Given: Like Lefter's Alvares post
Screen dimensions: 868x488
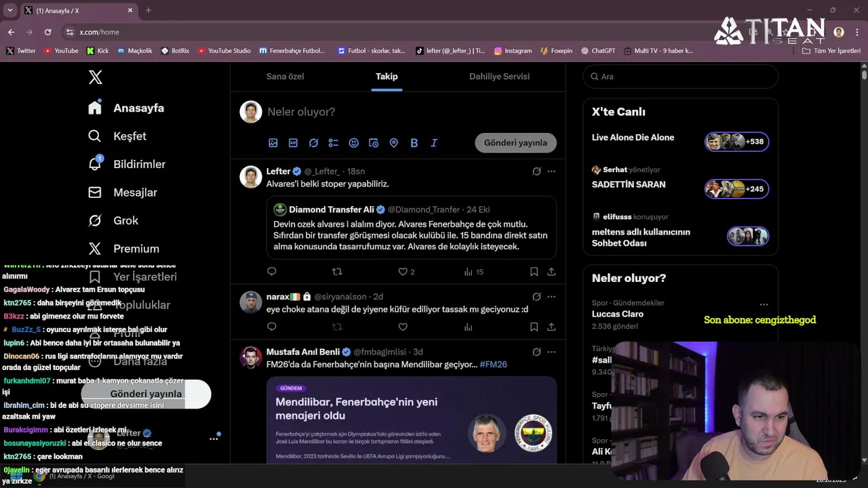Looking at the screenshot, I should (x=403, y=272).
